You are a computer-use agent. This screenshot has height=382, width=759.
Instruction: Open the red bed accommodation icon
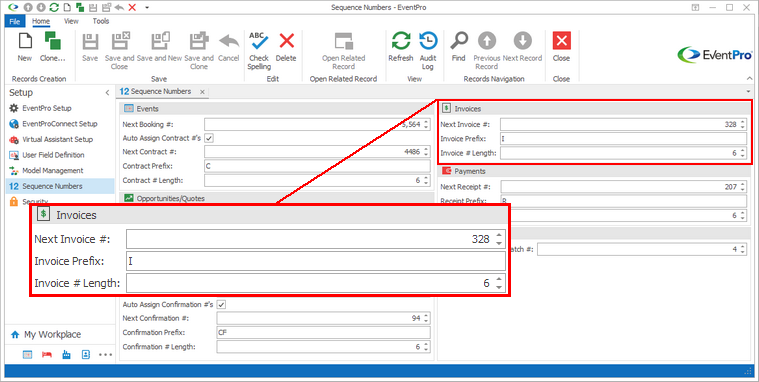[47, 355]
